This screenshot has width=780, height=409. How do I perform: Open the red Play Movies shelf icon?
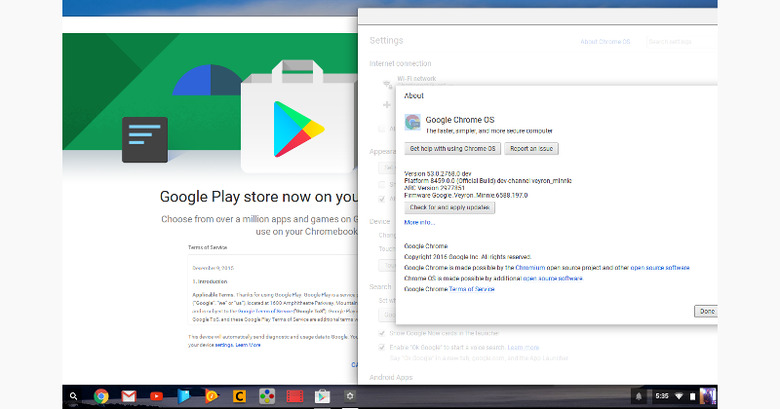click(x=294, y=396)
